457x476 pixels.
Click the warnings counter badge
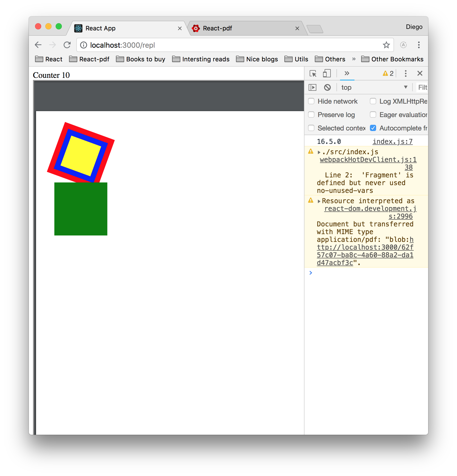[x=387, y=73]
